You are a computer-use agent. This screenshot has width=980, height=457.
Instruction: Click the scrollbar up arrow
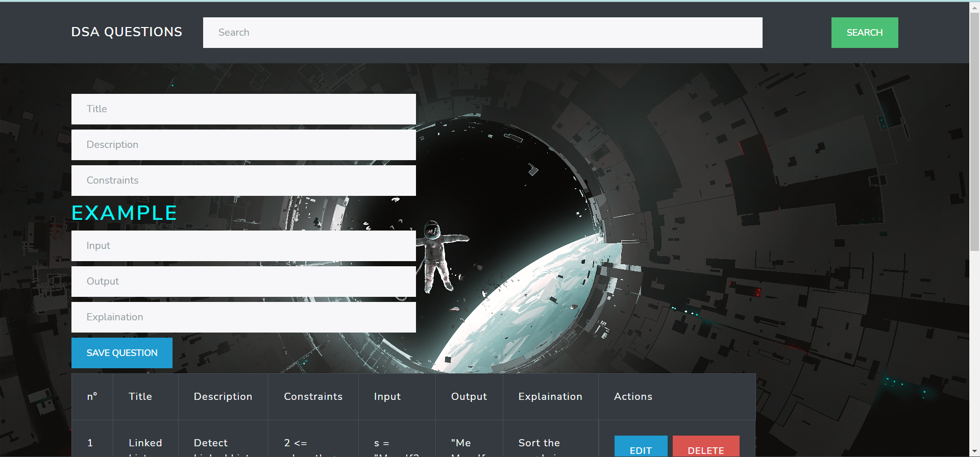[974, 7]
